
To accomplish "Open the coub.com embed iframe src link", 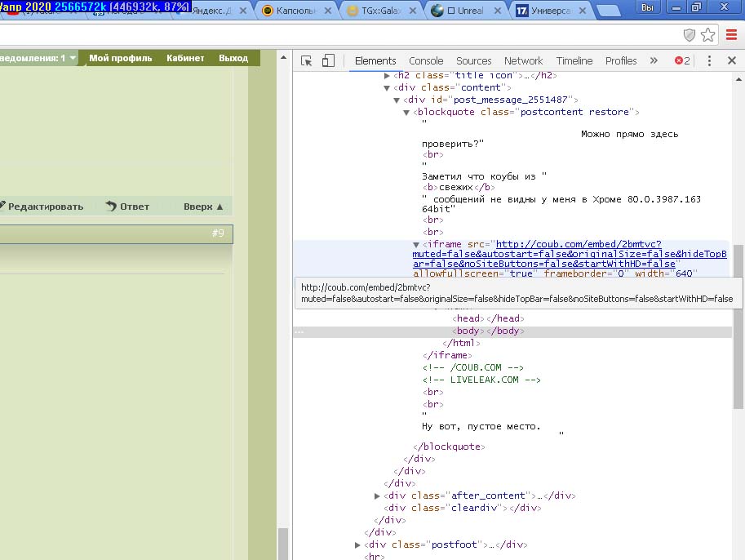I will coord(578,244).
